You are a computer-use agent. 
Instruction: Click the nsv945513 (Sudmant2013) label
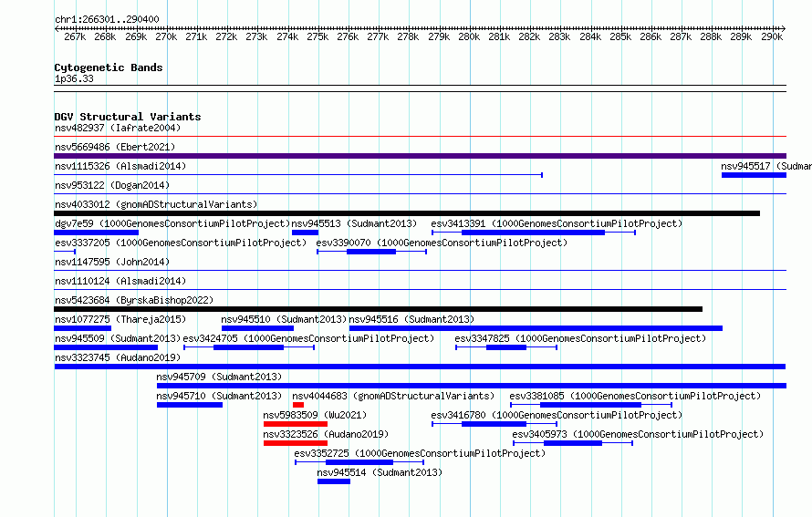coord(354,223)
